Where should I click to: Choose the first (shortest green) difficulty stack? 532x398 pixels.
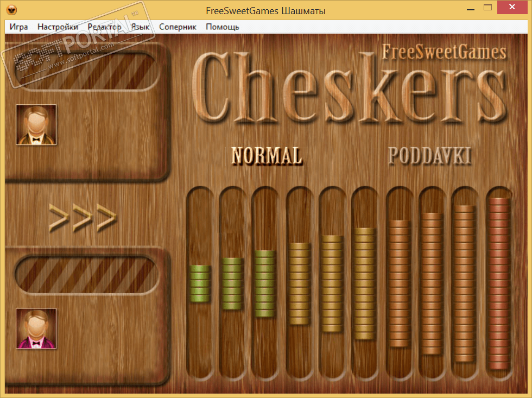point(200,283)
